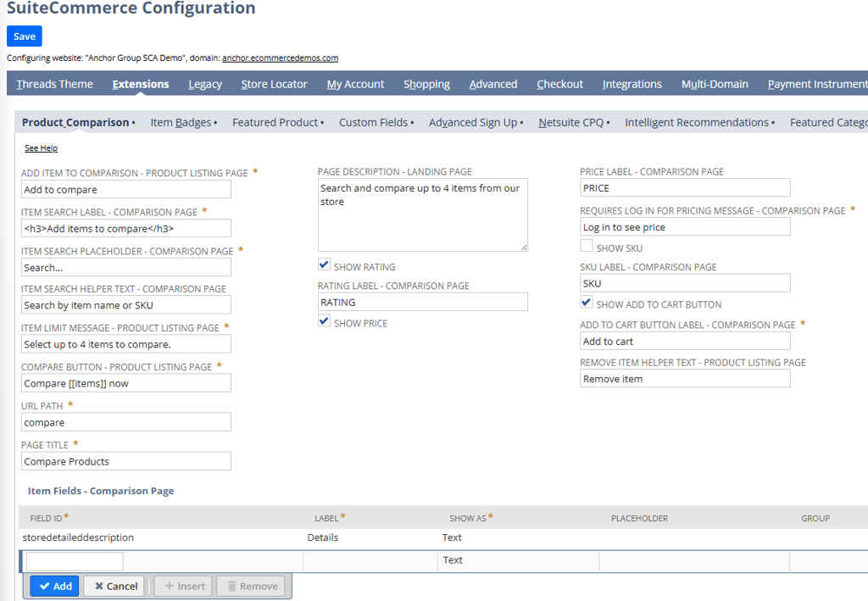Expand the Item Badges subtab dropdown arrow
Screen dimensions: 868x601
(x=217, y=122)
